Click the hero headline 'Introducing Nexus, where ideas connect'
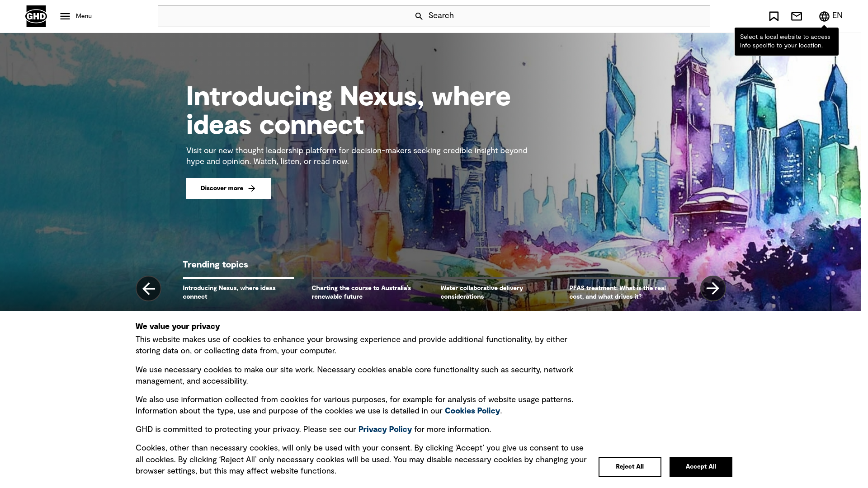 tap(348, 111)
